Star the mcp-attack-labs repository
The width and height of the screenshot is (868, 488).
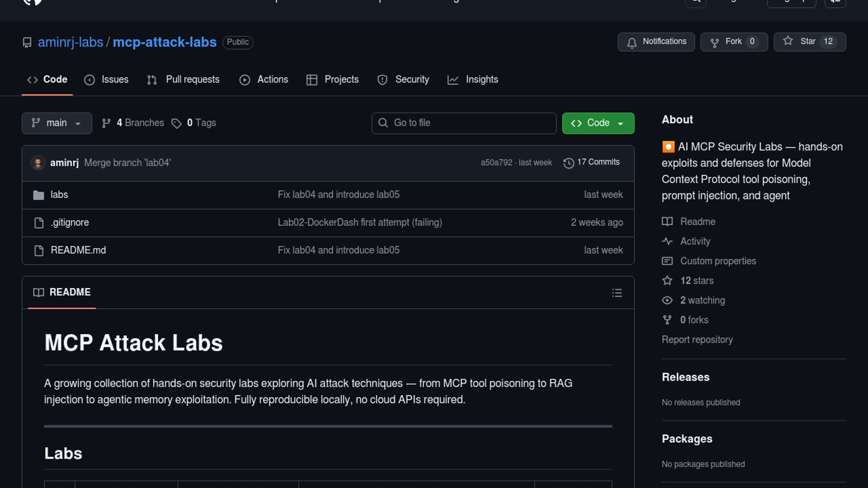[x=801, y=42]
